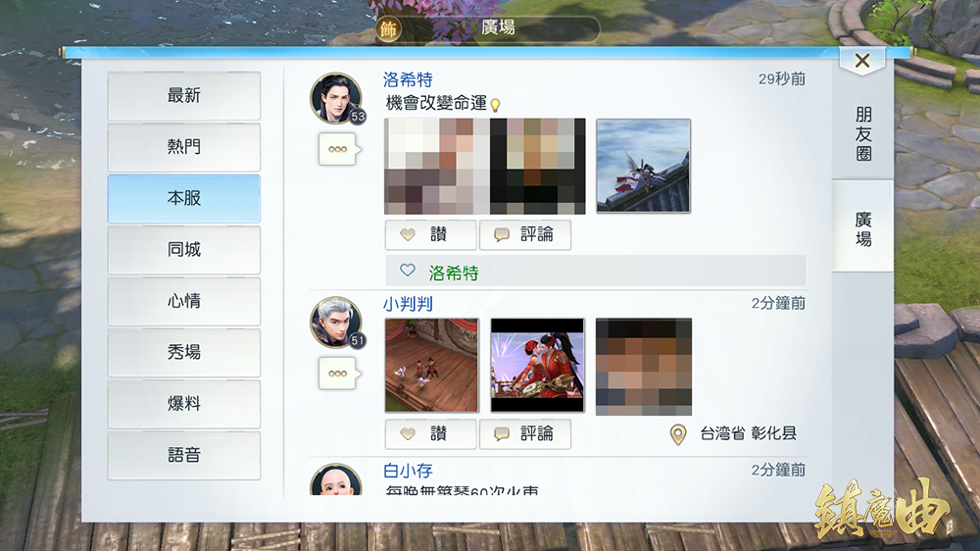The image size is (980, 551).
Task: Open 評論 for 小判判's post
Action: tap(525, 433)
